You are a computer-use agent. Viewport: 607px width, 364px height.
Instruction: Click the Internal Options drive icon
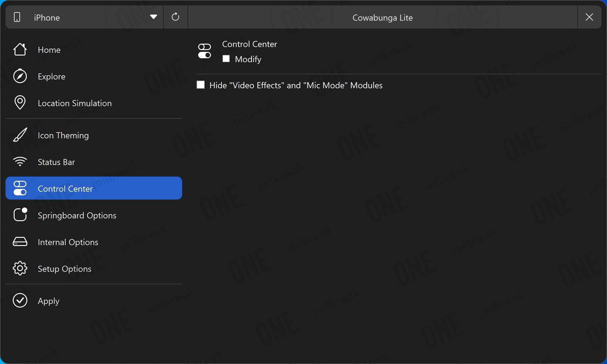coord(20,242)
